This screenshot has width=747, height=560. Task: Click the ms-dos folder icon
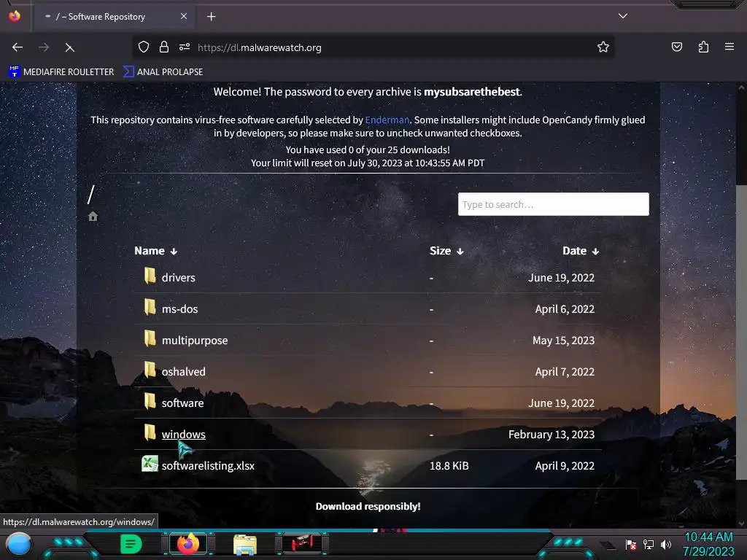[x=150, y=307]
